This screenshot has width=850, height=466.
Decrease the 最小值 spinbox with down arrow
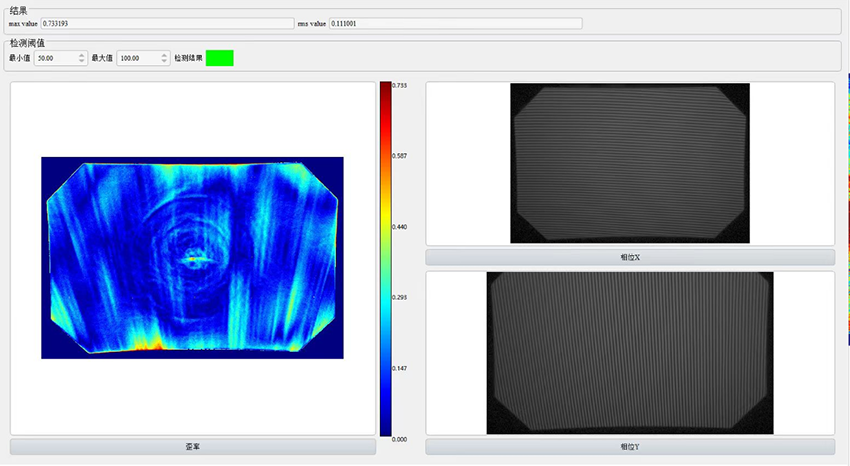81,62
